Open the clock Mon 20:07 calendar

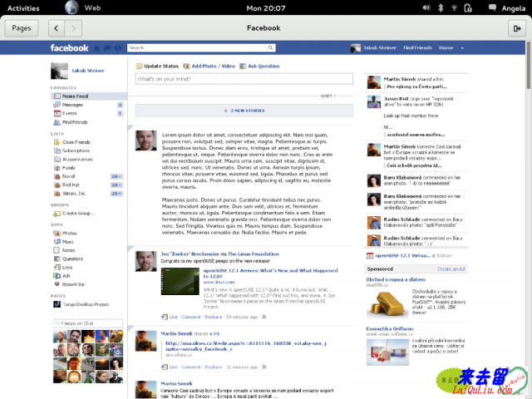point(266,8)
